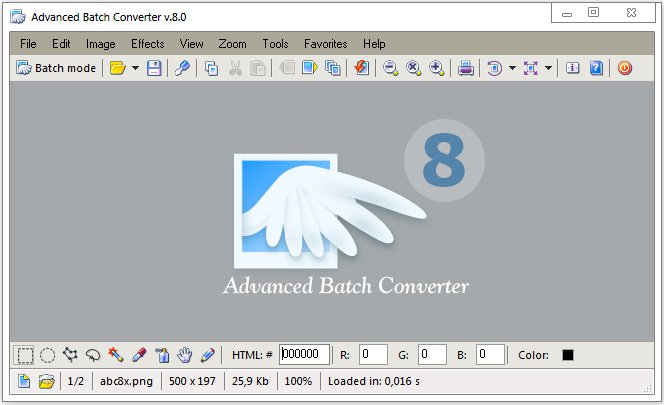The height and width of the screenshot is (405, 664).
Task: Click the Loaded in: 0,016 s text
Action: click(374, 381)
